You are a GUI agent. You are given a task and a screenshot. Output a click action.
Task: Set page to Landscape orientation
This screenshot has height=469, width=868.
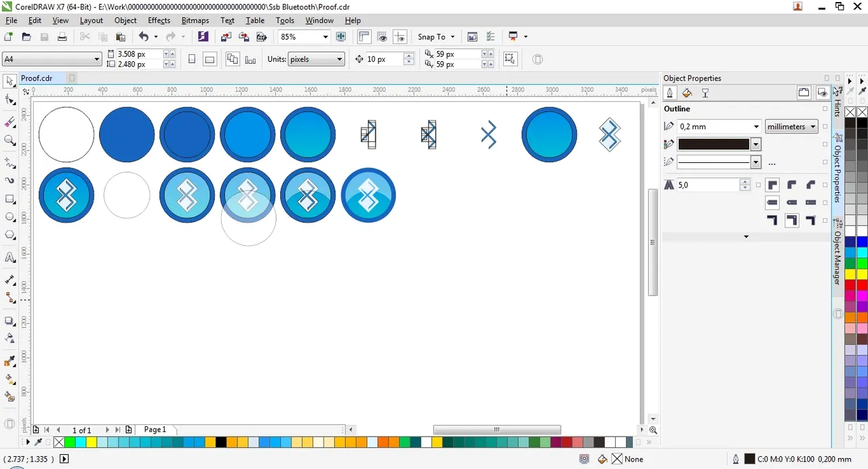coord(210,59)
